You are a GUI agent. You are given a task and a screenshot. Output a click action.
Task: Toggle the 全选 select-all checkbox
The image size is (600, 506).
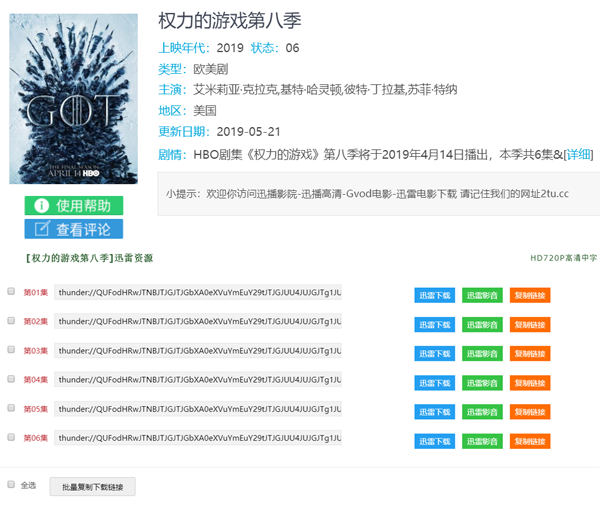click(12, 484)
